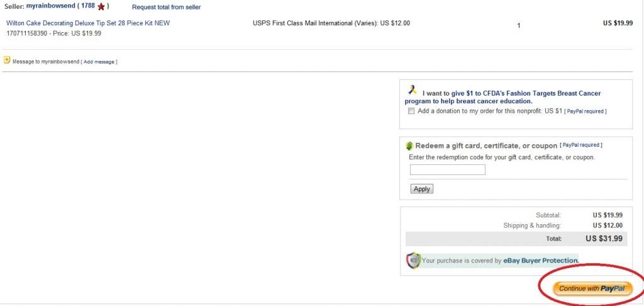The width and height of the screenshot is (644, 306).
Task: Tick the $1 nonprofit donation checkbox
Action: (411, 111)
